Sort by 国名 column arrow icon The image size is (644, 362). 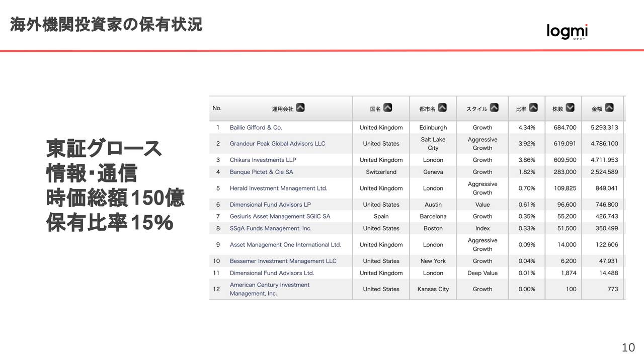(x=387, y=108)
